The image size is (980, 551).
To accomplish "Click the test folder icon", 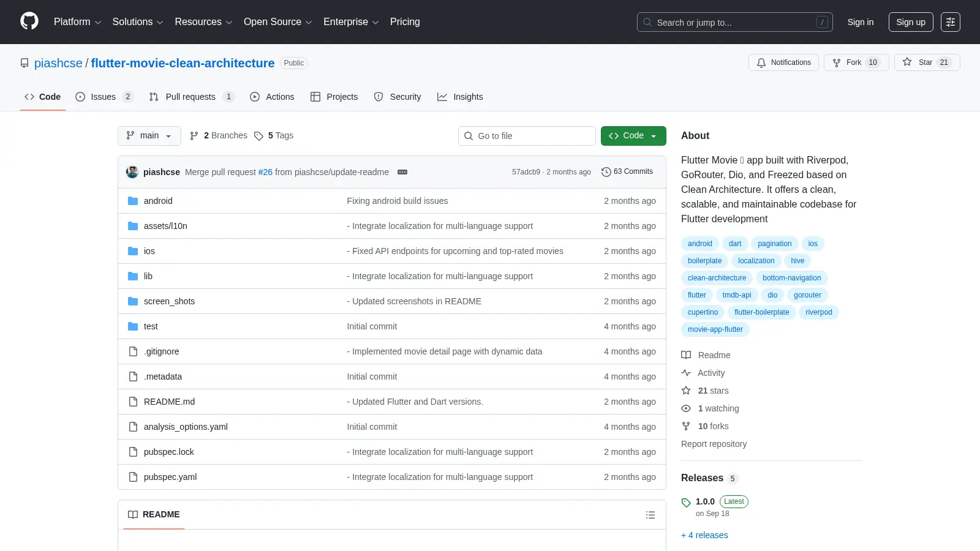I will 133,326.
